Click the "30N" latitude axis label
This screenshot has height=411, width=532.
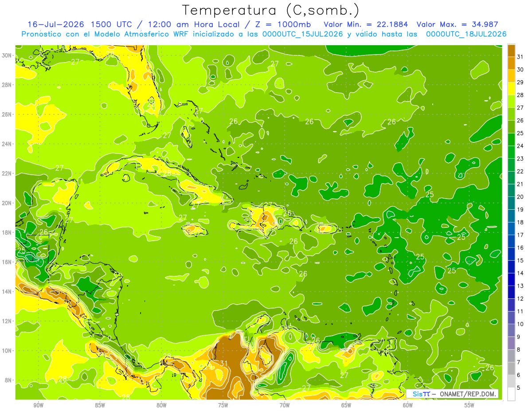click(8, 55)
